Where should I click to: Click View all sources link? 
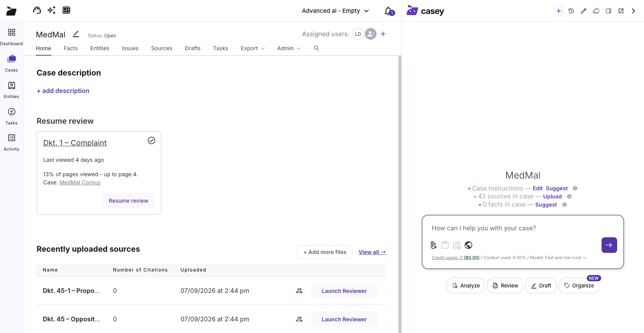point(372,252)
